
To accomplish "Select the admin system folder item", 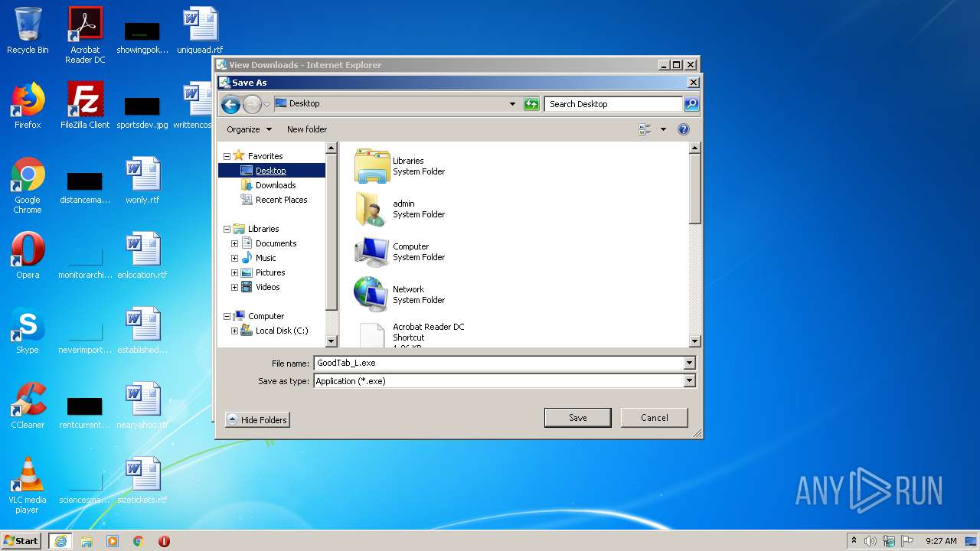I will [400, 209].
